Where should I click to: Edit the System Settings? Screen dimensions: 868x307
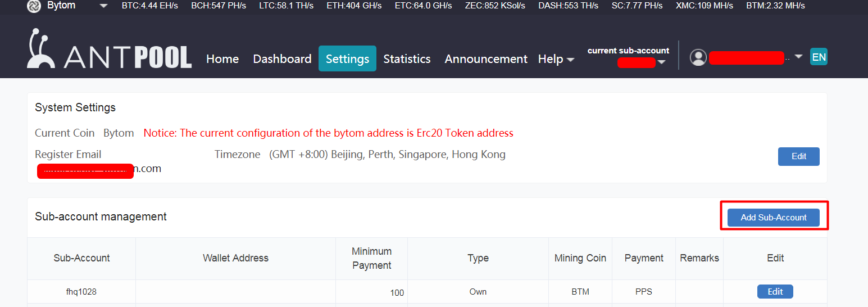coord(798,156)
